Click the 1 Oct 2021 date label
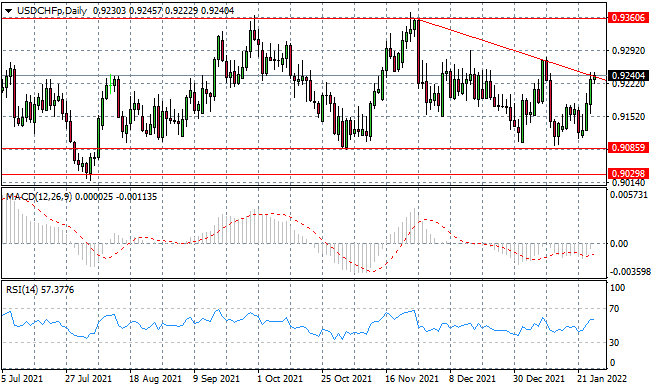652x390 pixels. [x=281, y=379]
